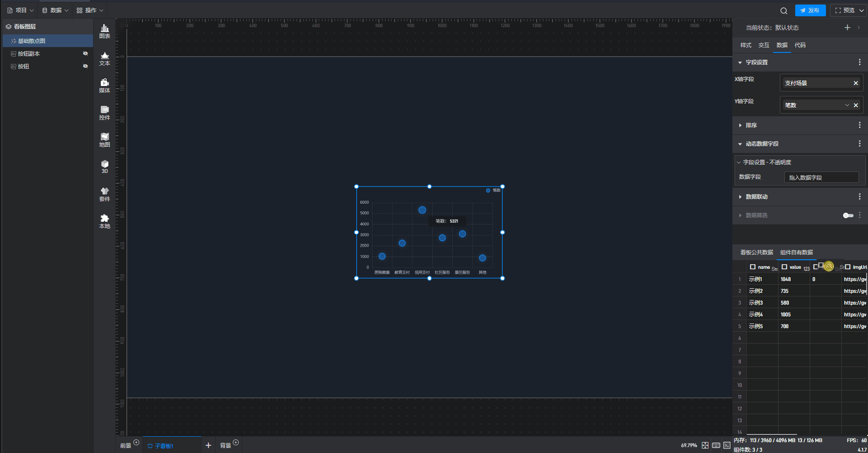The width and height of the screenshot is (868, 453).
Task: Toggle visibility of 按钮副本 layer
Action: pyautogui.click(x=85, y=53)
